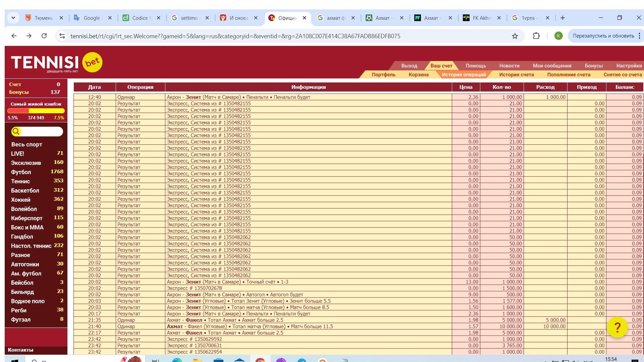Click the cashback progress bar
The height and width of the screenshot is (362, 644).
36,111
